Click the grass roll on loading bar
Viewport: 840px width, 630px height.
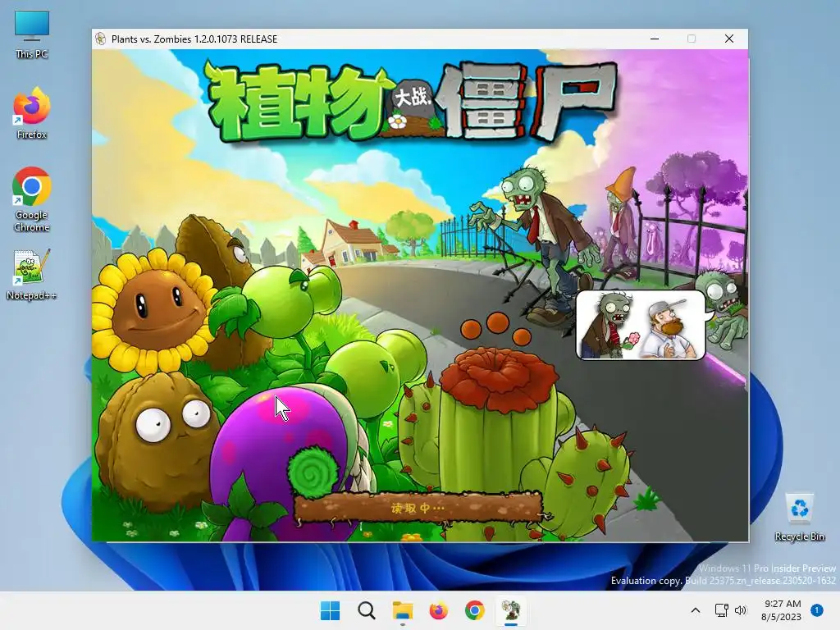coord(313,471)
